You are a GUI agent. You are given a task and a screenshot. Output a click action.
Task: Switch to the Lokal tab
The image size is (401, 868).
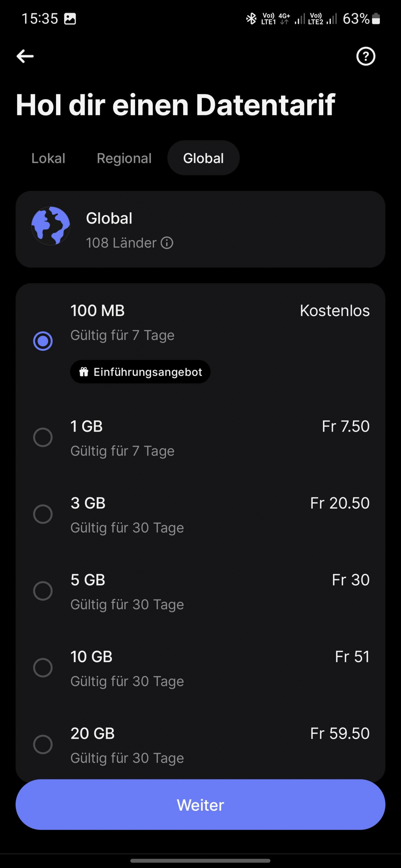tap(48, 158)
